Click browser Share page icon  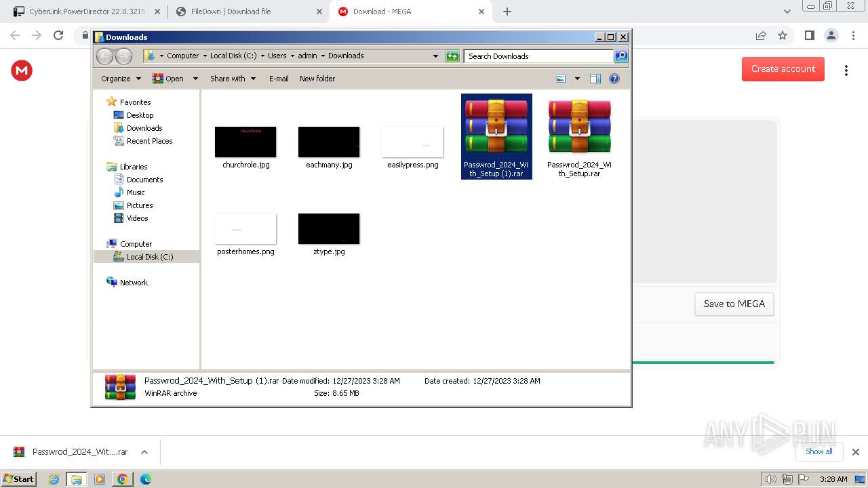tap(761, 35)
